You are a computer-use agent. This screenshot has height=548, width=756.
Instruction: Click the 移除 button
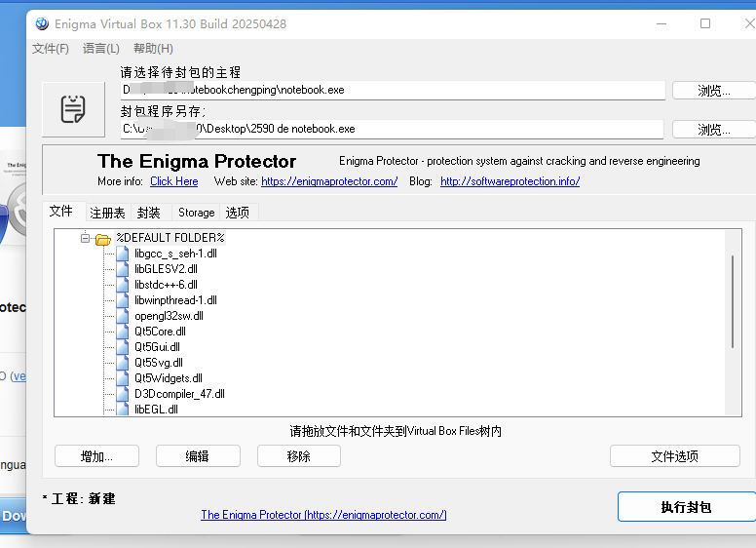tap(299, 456)
